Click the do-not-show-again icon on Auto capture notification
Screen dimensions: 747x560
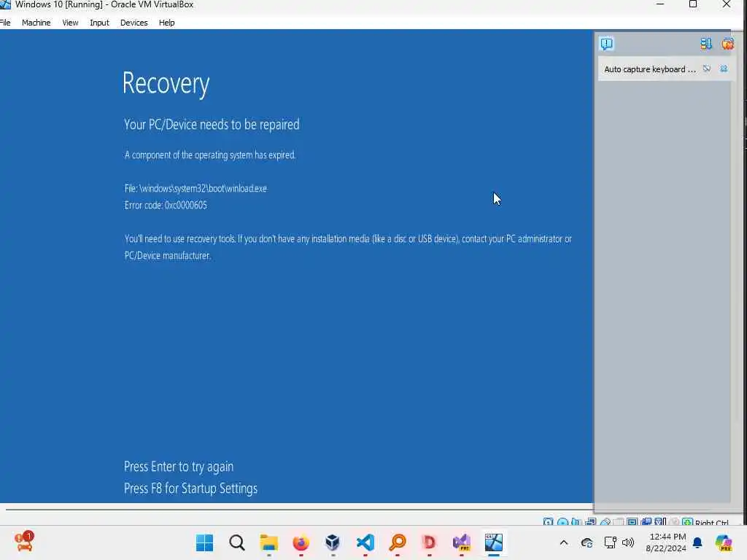click(x=707, y=69)
